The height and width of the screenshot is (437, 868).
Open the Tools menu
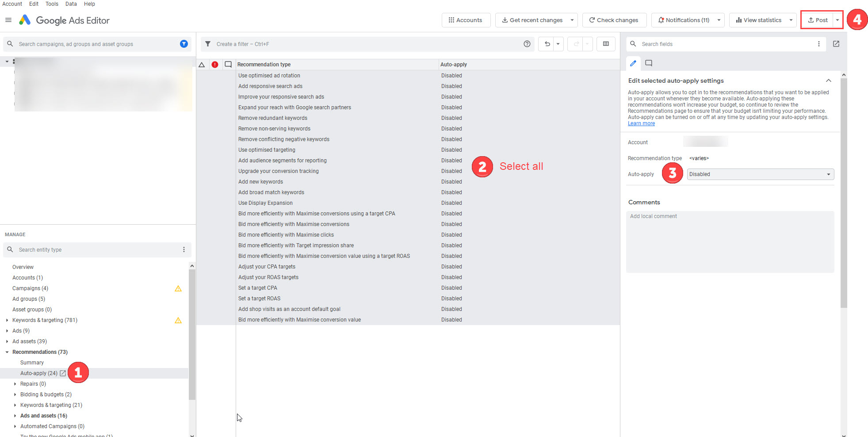click(x=52, y=4)
